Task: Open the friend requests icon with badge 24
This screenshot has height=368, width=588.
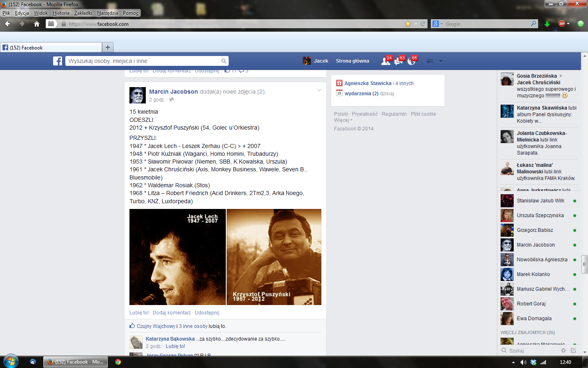Action: pyautogui.click(x=385, y=61)
